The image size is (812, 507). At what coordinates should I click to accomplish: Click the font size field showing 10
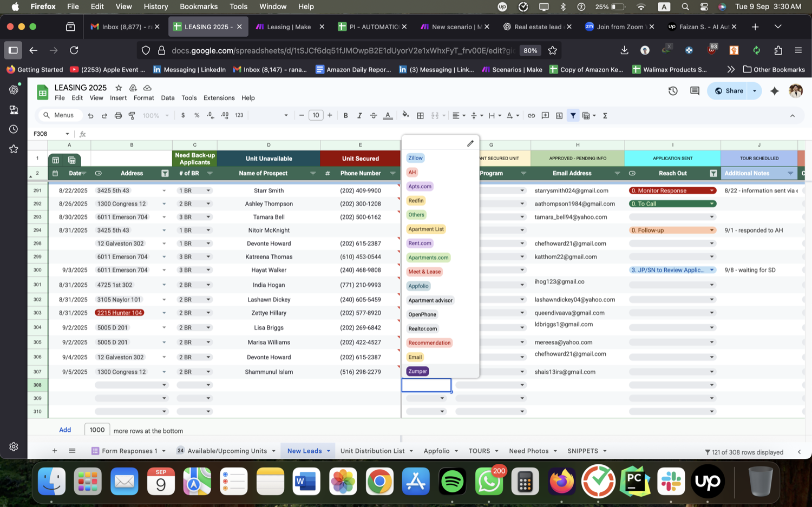(316, 115)
